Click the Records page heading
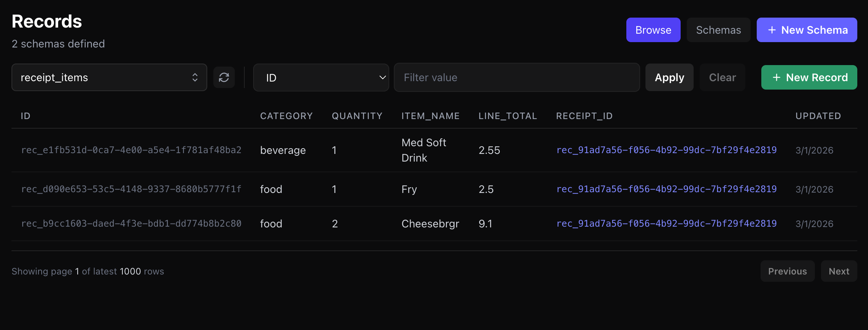This screenshot has width=868, height=330. pyautogui.click(x=47, y=21)
